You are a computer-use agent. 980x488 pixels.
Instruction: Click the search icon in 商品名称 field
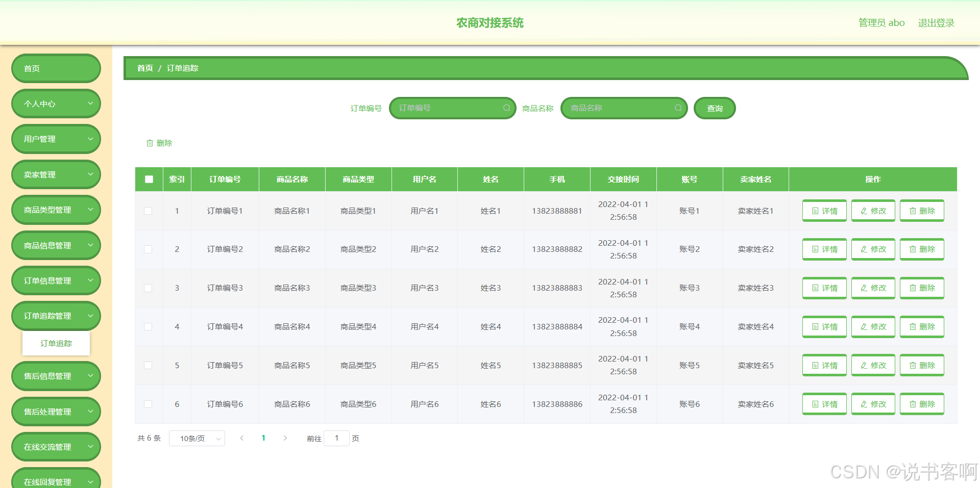tap(678, 108)
